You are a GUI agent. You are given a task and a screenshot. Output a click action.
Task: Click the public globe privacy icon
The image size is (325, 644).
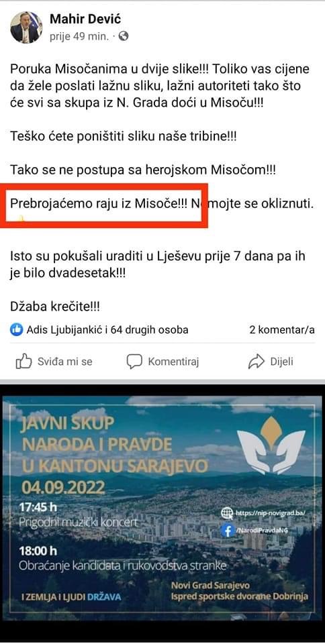[124, 36]
